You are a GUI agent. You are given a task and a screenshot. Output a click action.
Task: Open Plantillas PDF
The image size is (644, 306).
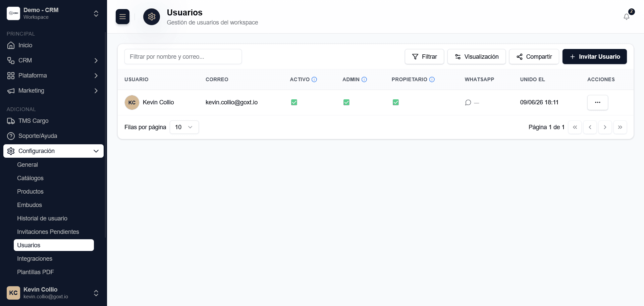click(x=36, y=272)
